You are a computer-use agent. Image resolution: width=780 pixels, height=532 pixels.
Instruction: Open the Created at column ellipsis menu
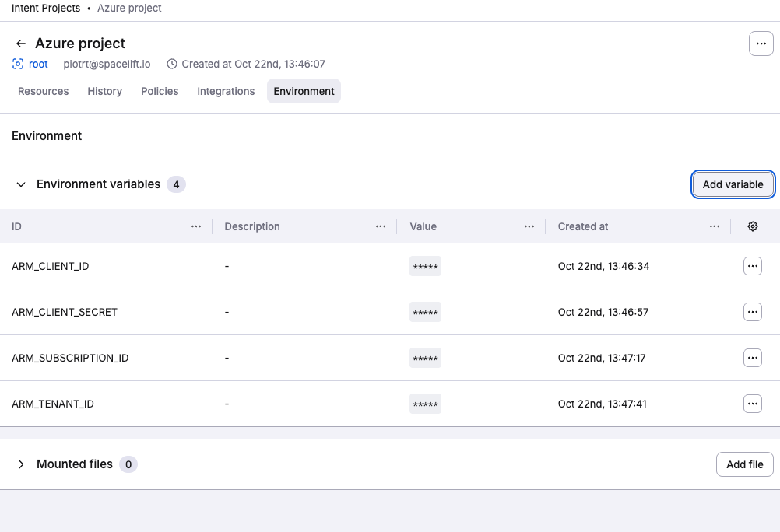(714, 226)
